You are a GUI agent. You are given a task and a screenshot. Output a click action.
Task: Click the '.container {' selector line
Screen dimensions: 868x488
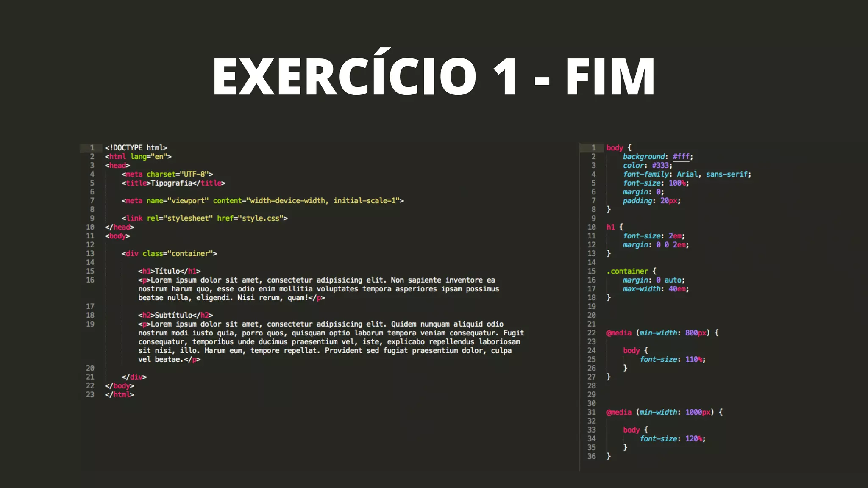(631, 271)
